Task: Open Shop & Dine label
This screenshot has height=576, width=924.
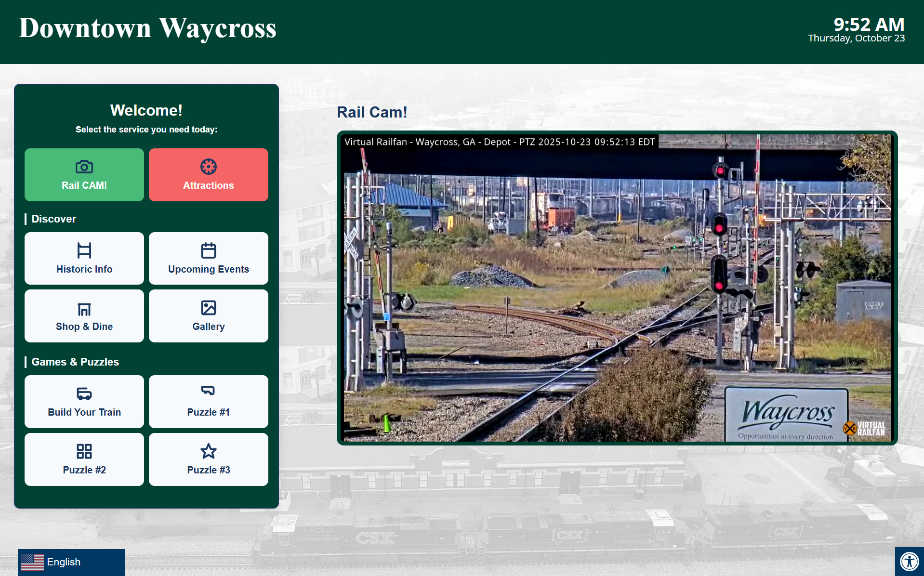Action: click(84, 327)
